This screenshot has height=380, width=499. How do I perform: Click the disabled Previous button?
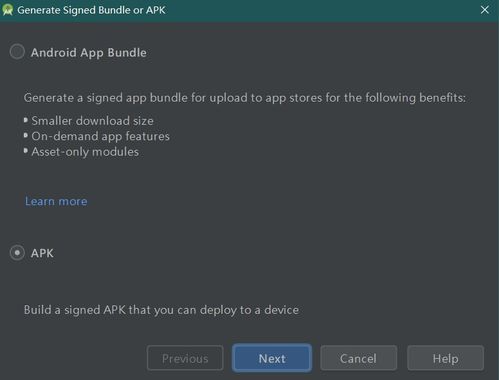coord(185,358)
